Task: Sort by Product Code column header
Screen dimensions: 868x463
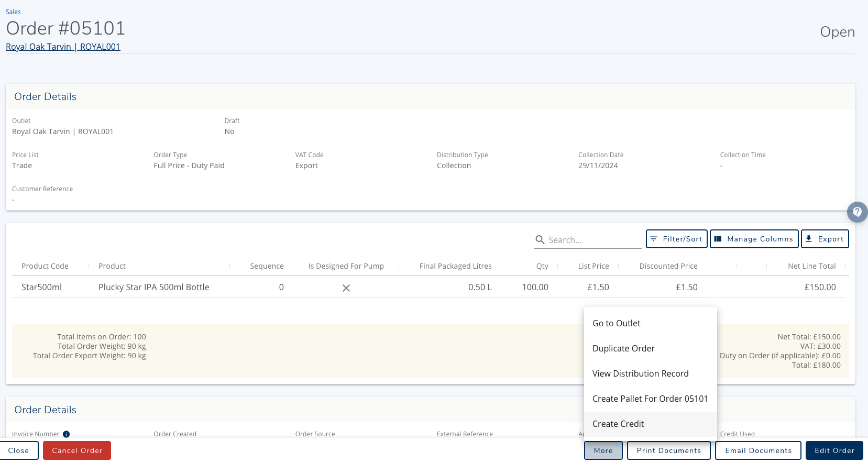Action: 45,266
